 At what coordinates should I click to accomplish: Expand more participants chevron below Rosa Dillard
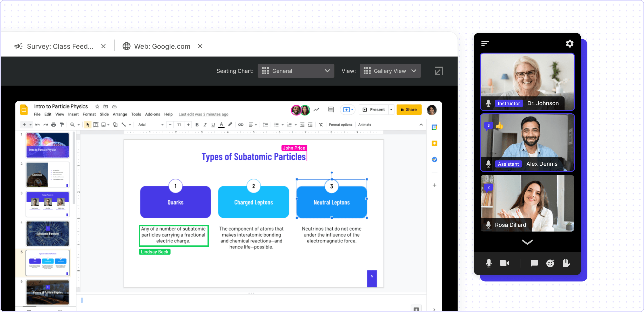coord(527,242)
